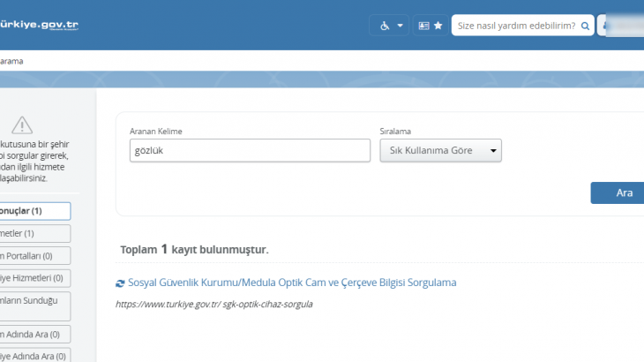Select the 'Hizmetler (1)' filter tab
This screenshot has height=362, width=644.
[x=34, y=233]
